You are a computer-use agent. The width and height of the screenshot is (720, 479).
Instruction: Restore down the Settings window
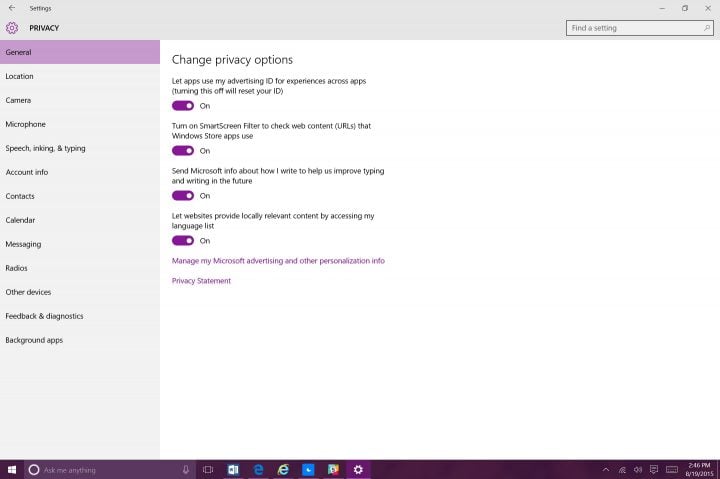pyautogui.click(x=685, y=8)
